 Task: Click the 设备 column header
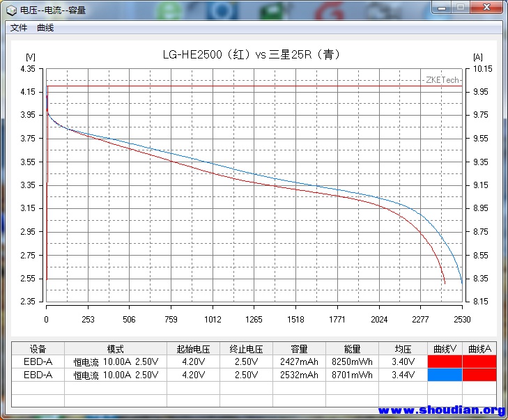click(x=38, y=349)
